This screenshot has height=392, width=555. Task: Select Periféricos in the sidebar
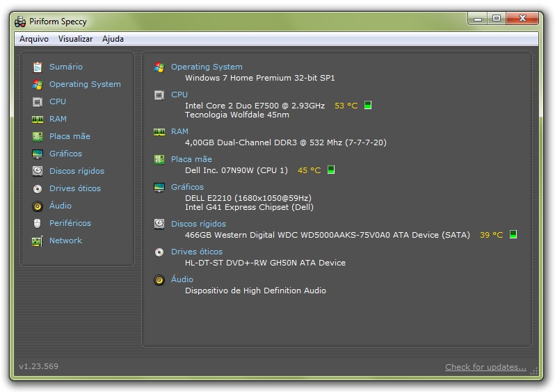coord(70,223)
